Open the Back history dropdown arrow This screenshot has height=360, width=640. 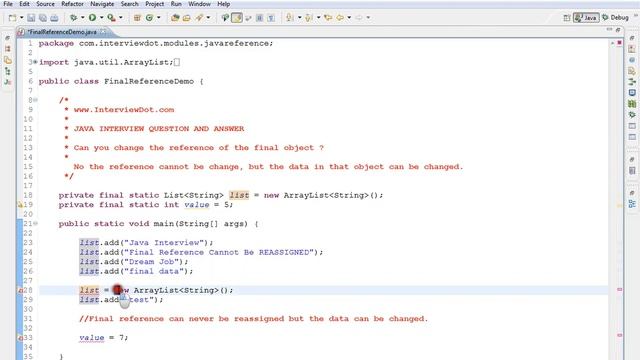(349, 18)
